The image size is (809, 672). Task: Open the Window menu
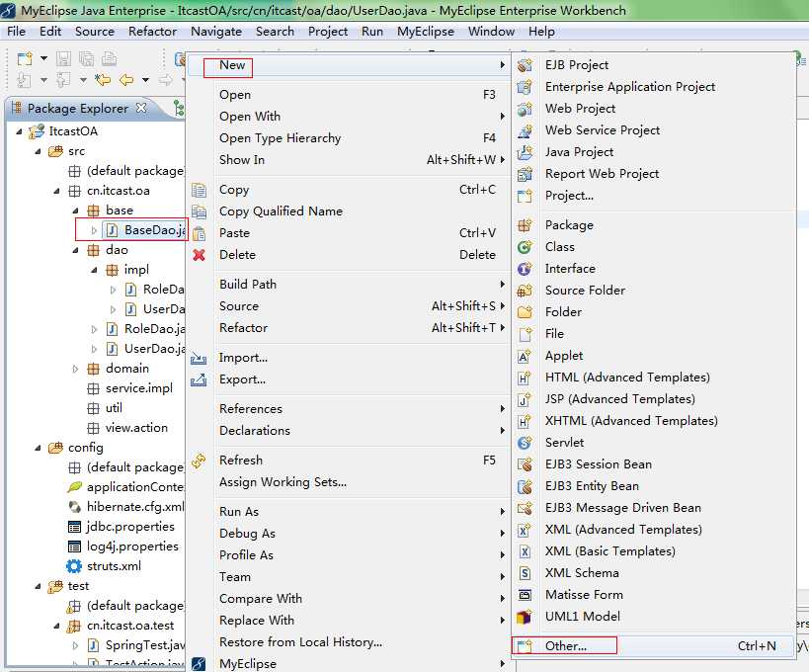coord(491,32)
